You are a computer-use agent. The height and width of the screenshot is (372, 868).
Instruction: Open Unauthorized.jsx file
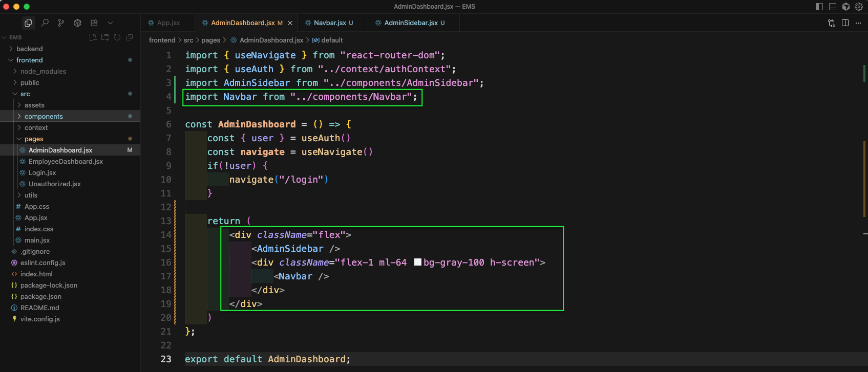click(x=54, y=184)
